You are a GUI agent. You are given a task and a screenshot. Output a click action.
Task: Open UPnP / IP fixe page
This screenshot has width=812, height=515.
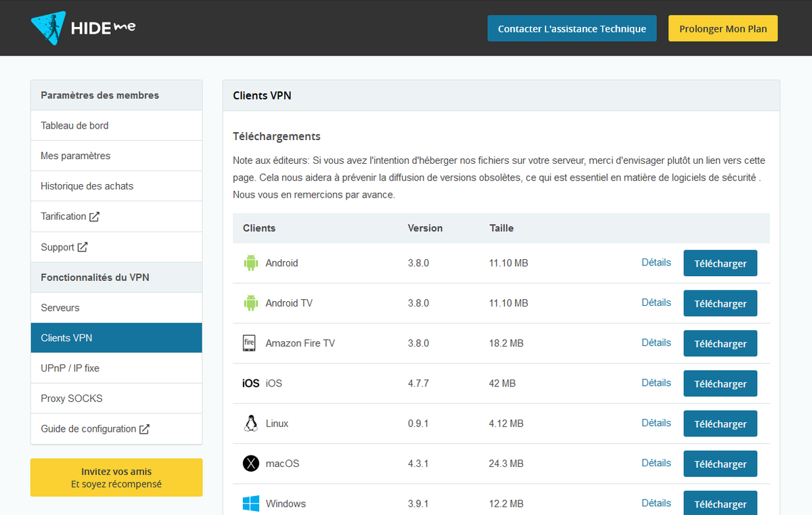pyautogui.click(x=116, y=368)
